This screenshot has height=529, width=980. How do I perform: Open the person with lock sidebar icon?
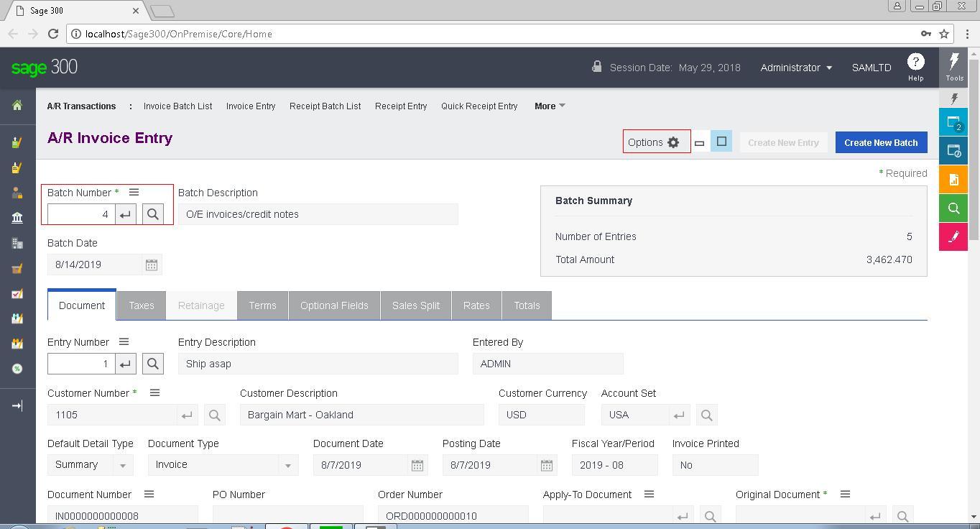click(17, 193)
